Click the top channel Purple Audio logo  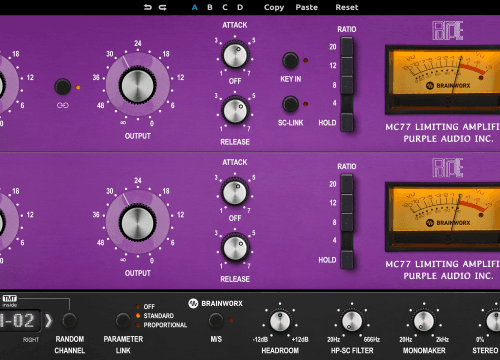(448, 31)
